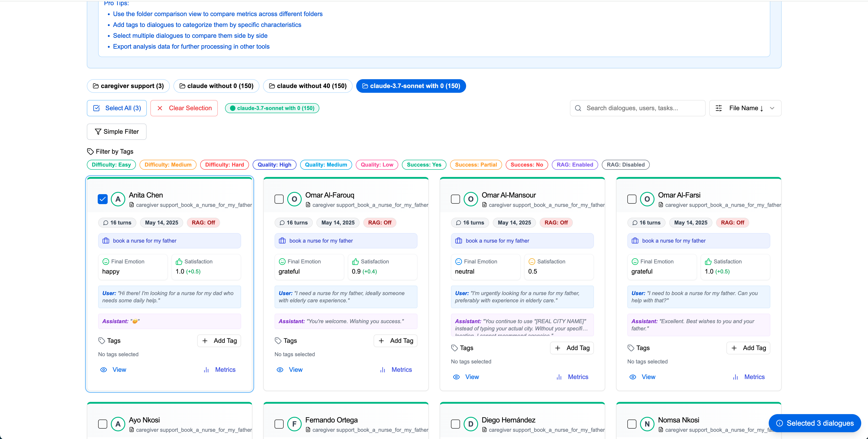
Task: View Omar Al-Mansour dialogue
Action: point(466,377)
